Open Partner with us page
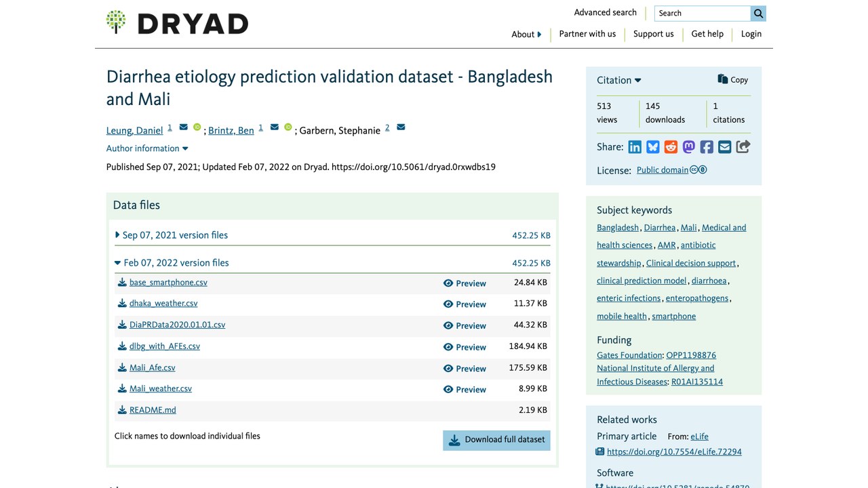868x488 pixels. coord(587,34)
